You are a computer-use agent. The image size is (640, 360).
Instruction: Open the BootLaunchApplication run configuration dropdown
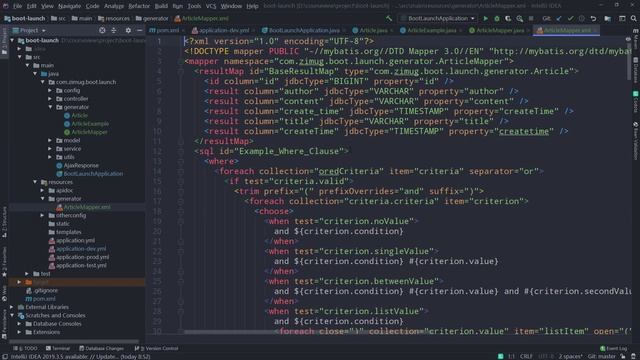coord(438,18)
